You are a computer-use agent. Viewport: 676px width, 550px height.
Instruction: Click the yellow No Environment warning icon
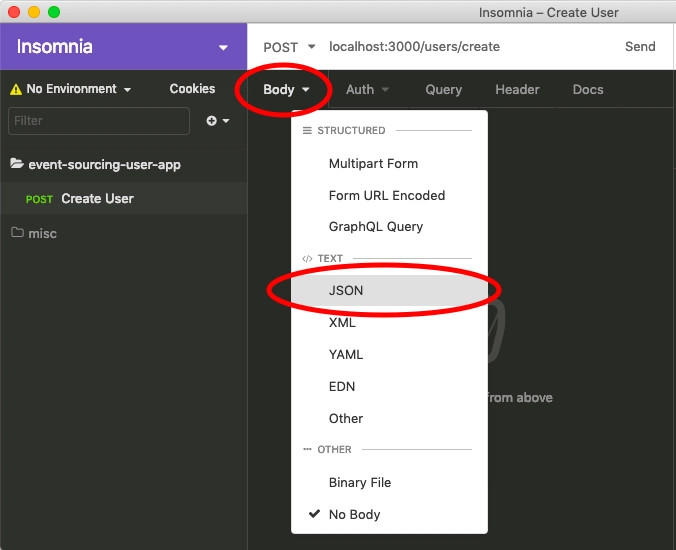[x=16, y=89]
